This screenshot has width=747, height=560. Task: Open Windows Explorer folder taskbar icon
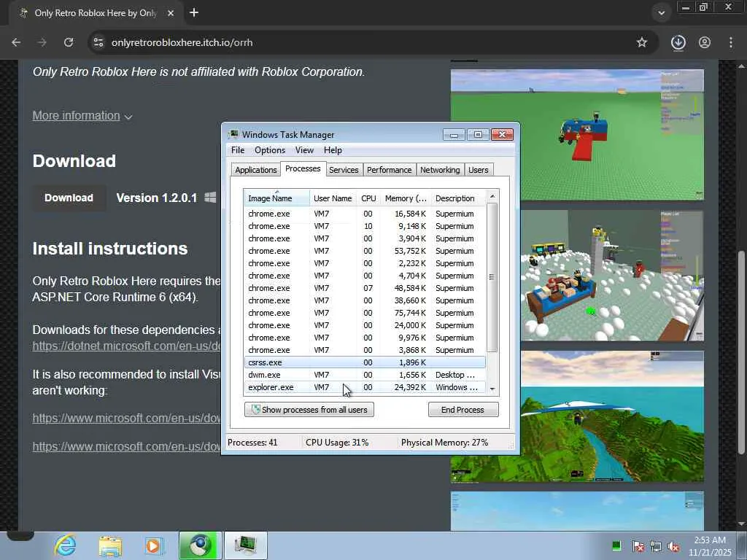[111, 545]
